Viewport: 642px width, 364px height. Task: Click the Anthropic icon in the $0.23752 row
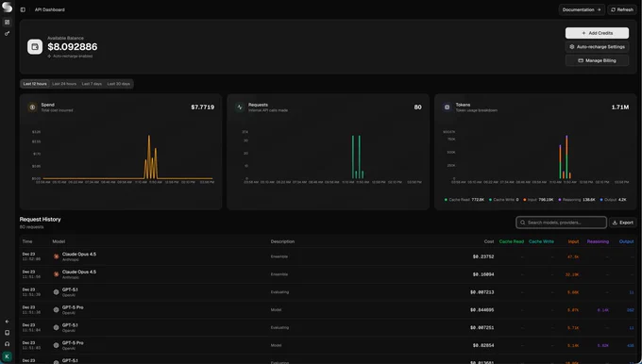(x=57, y=256)
